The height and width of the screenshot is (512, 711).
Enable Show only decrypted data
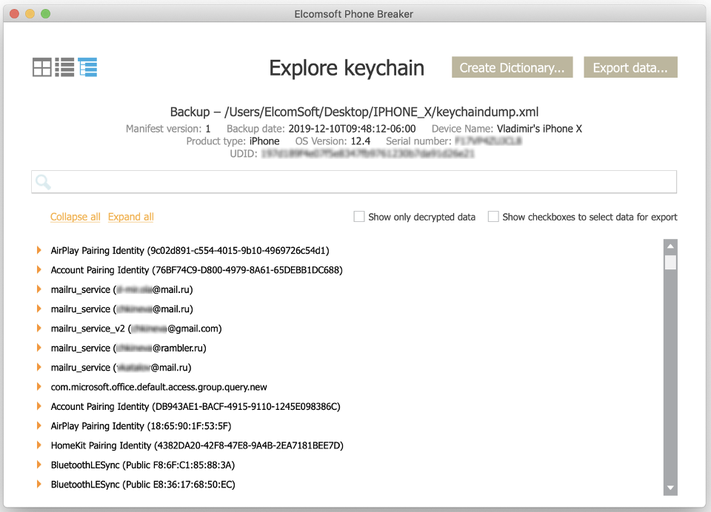pos(360,217)
